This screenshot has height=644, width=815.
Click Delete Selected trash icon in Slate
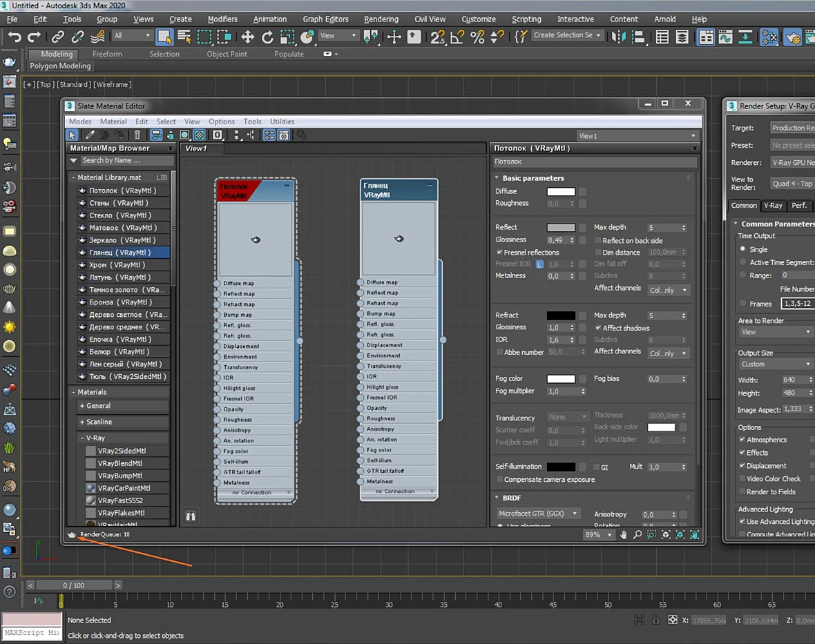click(137, 135)
